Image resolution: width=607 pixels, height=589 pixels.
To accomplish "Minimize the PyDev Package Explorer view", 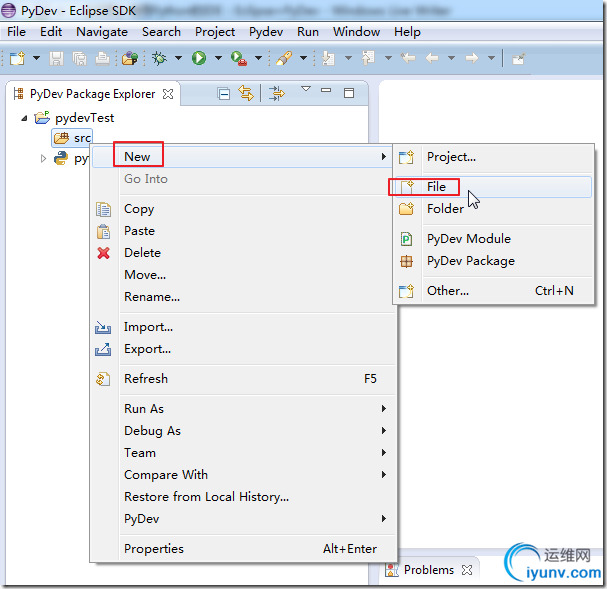I will click(x=326, y=90).
